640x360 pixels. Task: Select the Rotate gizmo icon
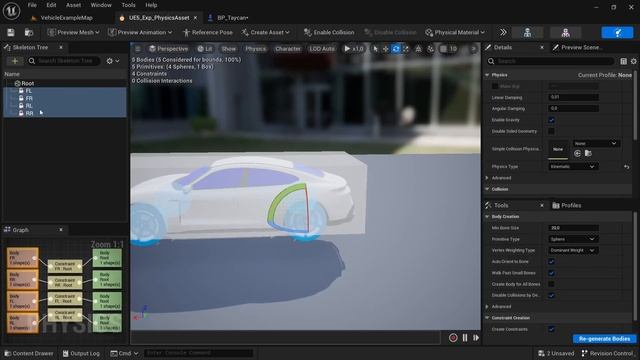[x=396, y=49]
